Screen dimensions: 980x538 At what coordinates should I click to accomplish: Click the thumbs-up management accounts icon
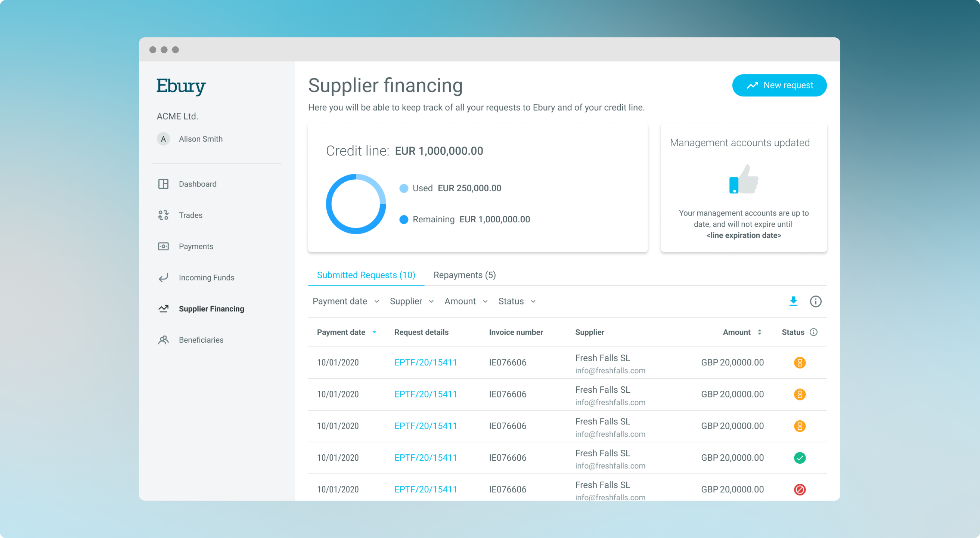click(x=744, y=179)
